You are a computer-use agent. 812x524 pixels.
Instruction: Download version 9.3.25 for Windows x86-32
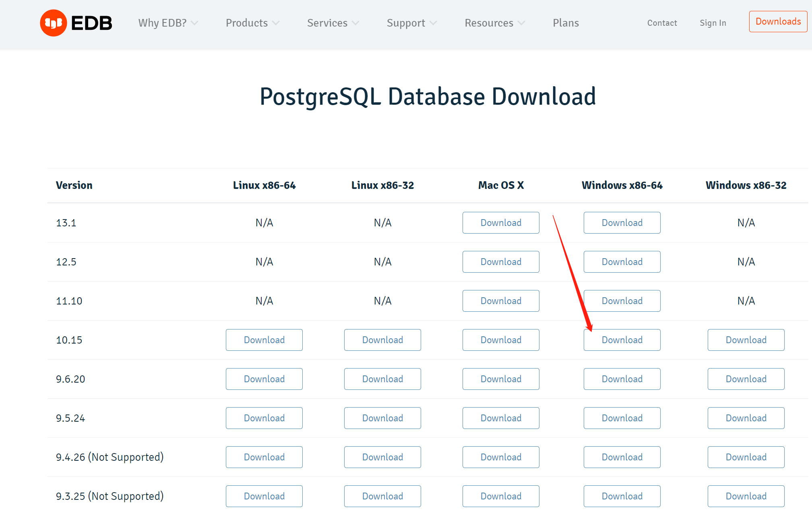point(746,496)
